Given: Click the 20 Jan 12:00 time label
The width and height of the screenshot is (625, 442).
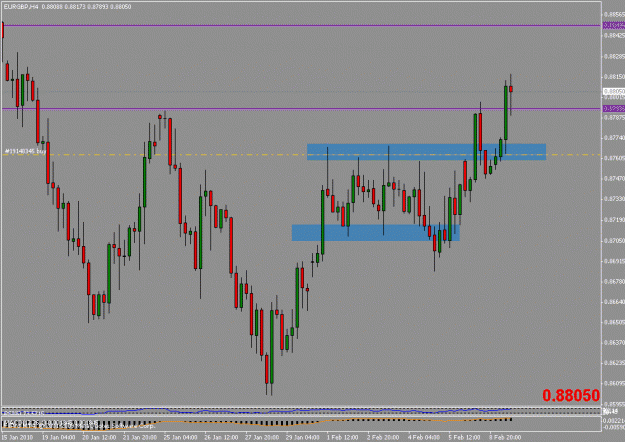Looking at the screenshot, I should pos(99,437).
